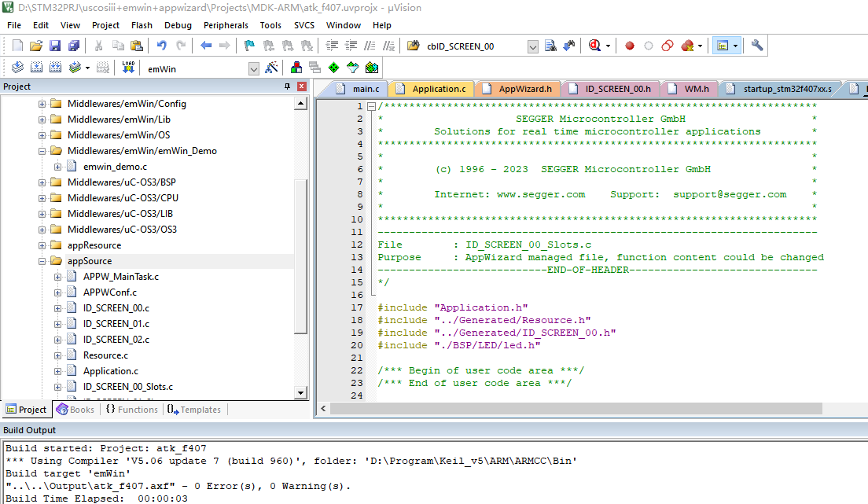Expand Middlewares/emWin/Config group

[42, 104]
